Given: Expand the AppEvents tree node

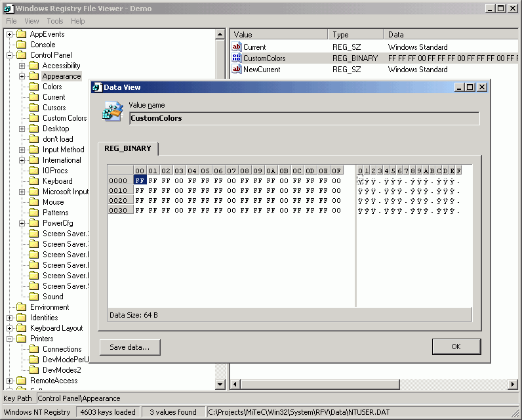Looking at the screenshot, I should pos(10,34).
